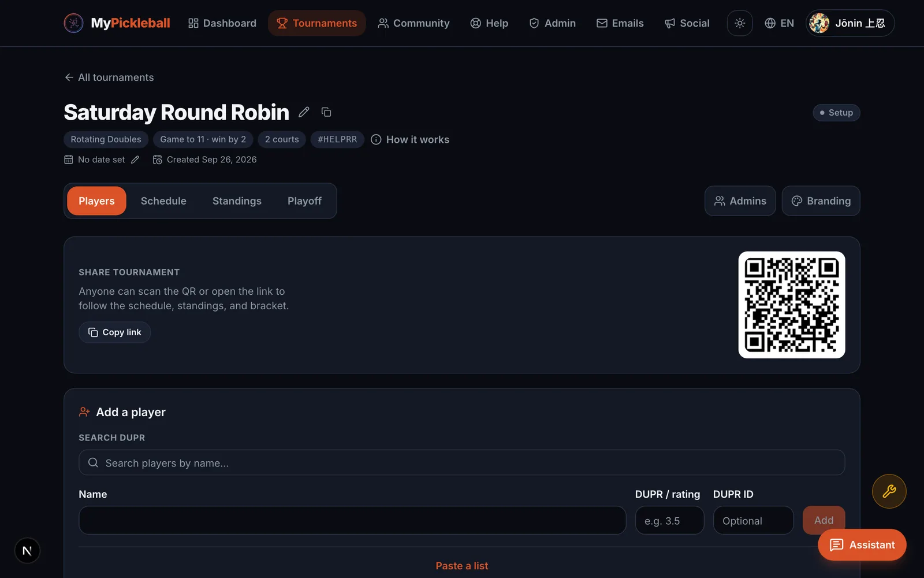
Task: Click the round N badge icon
Action: (x=27, y=550)
